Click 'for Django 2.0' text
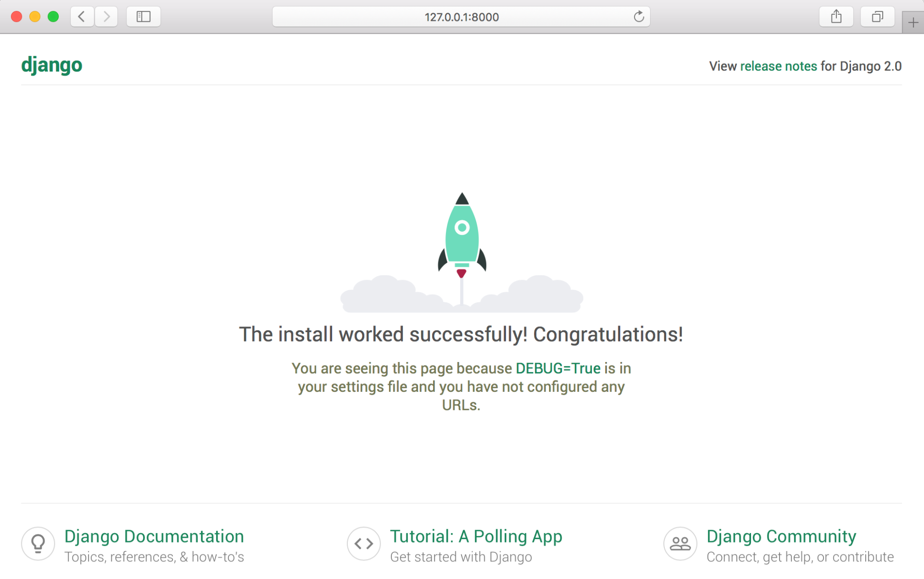Viewport: 924px width, 579px height. [861, 66]
